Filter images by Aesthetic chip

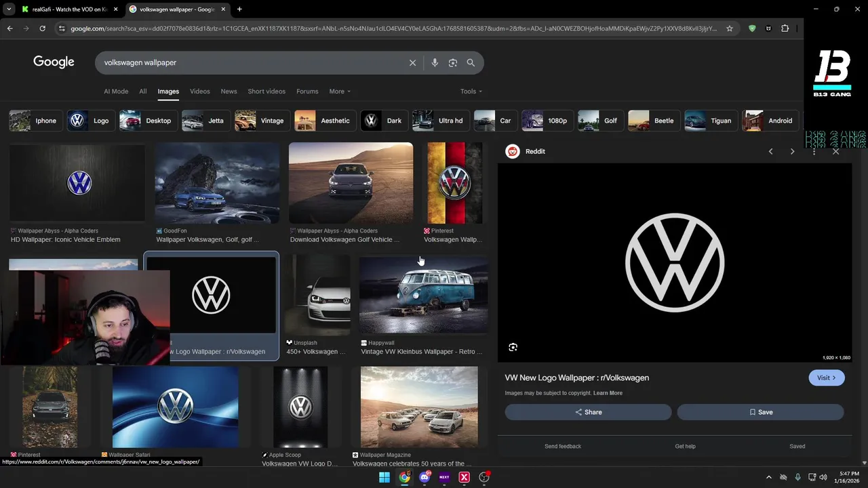click(326, 121)
